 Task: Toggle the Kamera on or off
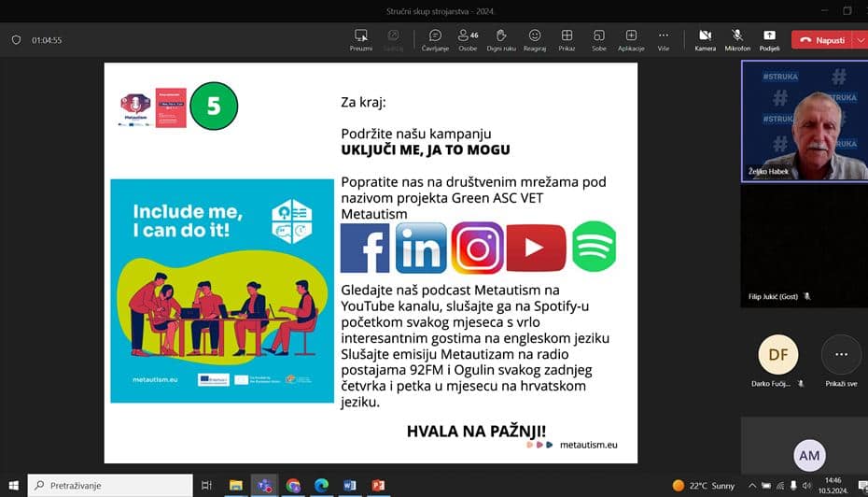tap(706, 40)
